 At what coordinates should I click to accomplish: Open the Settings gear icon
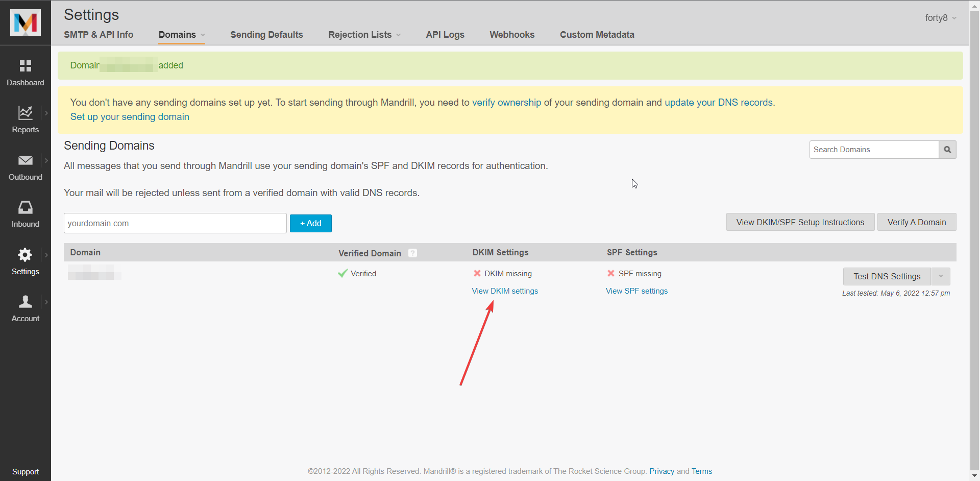tap(26, 254)
